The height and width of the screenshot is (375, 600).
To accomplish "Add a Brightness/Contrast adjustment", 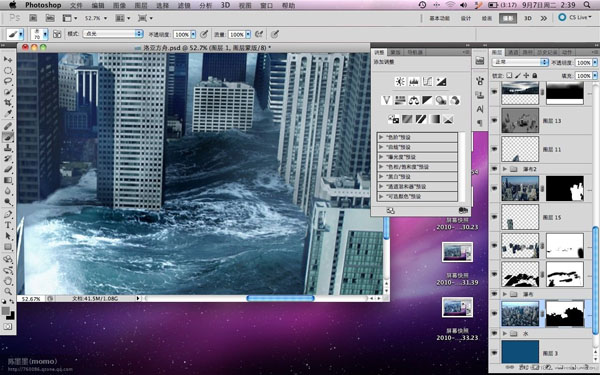I will tap(400, 82).
